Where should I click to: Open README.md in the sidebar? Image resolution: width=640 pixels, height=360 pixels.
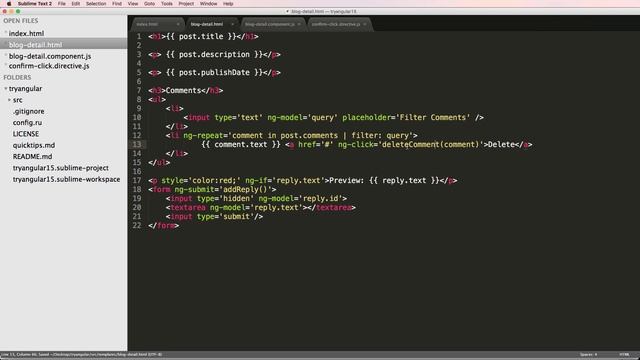click(32, 157)
